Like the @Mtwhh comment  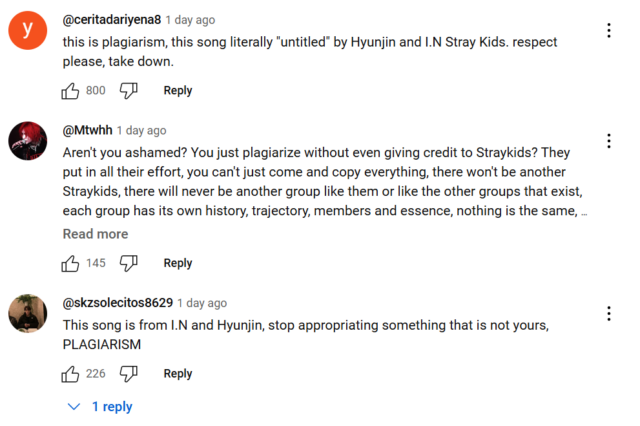pyautogui.click(x=71, y=263)
